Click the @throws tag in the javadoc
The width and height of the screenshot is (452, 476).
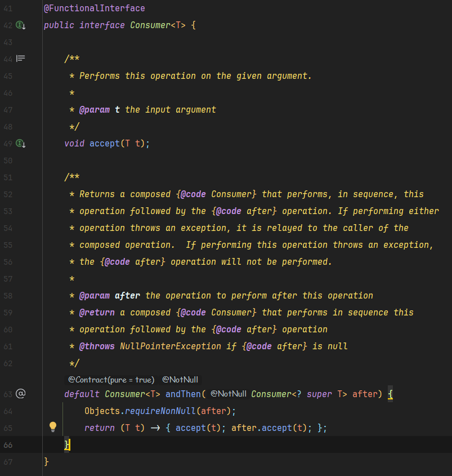point(97,346)
